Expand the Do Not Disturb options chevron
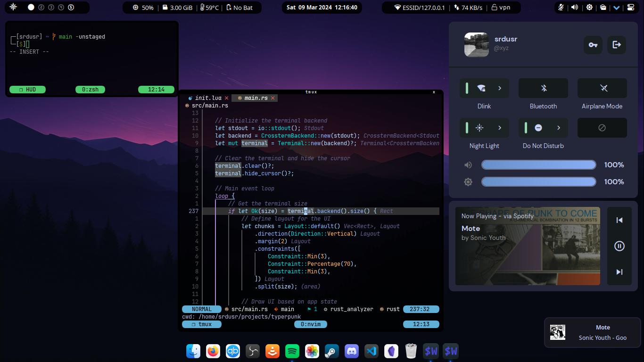This screenshot has height=362, width=644. [559, 128]
